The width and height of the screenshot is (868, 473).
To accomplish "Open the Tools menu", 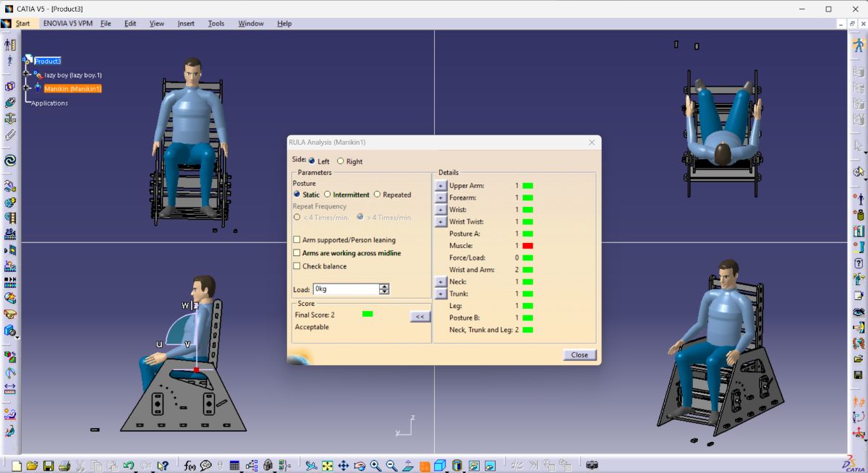I will pyautogui.click(x=216, y=22).
